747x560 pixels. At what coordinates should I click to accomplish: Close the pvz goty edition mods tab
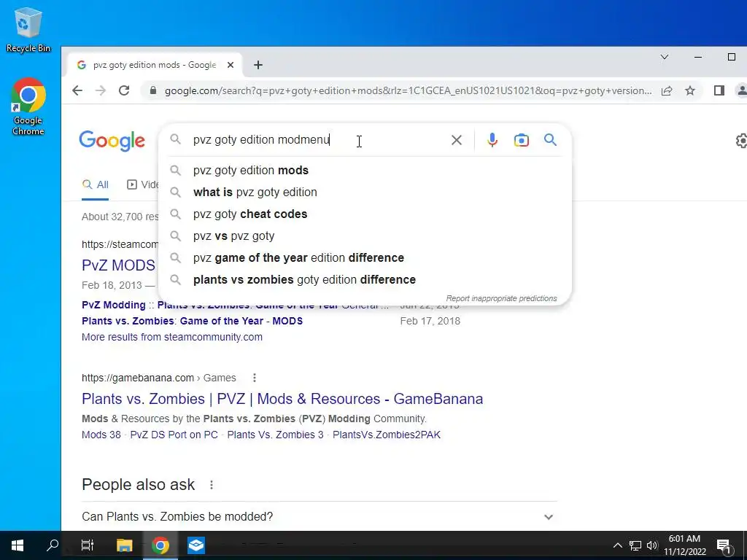(x=231, y=65)
